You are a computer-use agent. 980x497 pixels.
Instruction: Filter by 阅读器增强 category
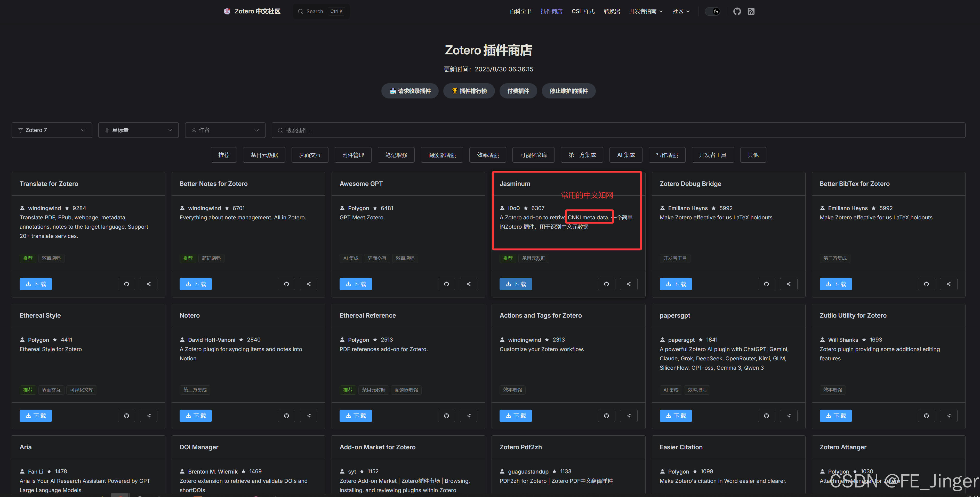coord(442,155)
